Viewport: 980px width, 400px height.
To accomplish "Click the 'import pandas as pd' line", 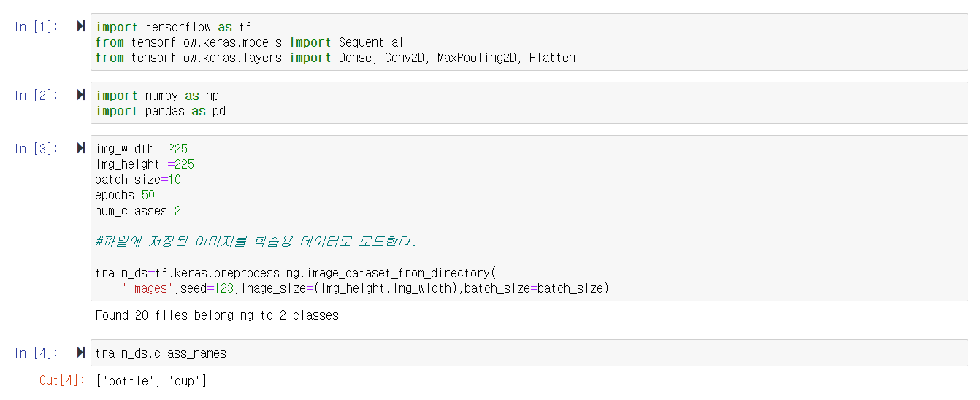I will point(161,111).
